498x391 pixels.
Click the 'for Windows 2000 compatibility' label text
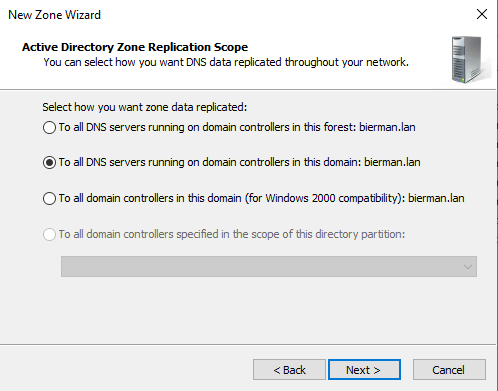coord(323,198)
